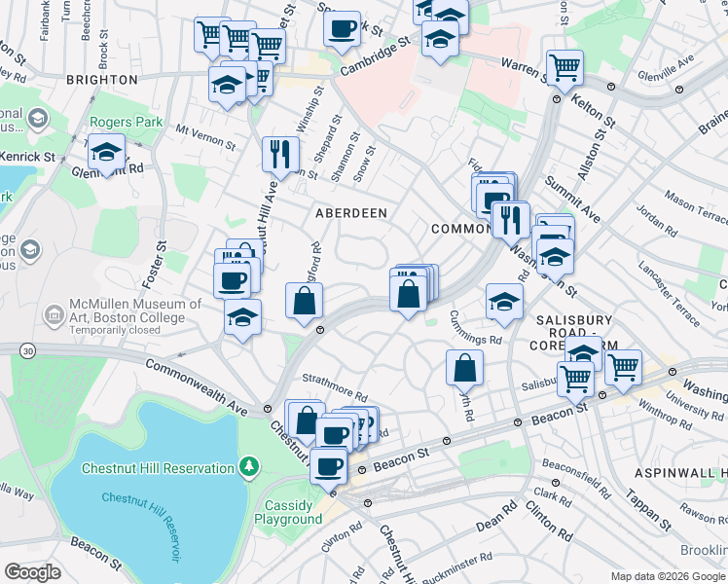728x584 pixels.
Task: Select the transit stop at Warren St and Kelton St
Action: [557, 99]
